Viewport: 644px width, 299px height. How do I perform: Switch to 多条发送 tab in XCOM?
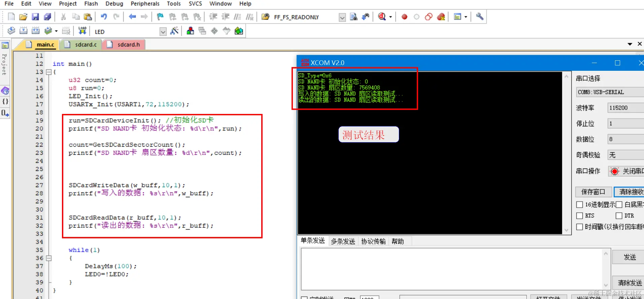(x=343, y=241)
